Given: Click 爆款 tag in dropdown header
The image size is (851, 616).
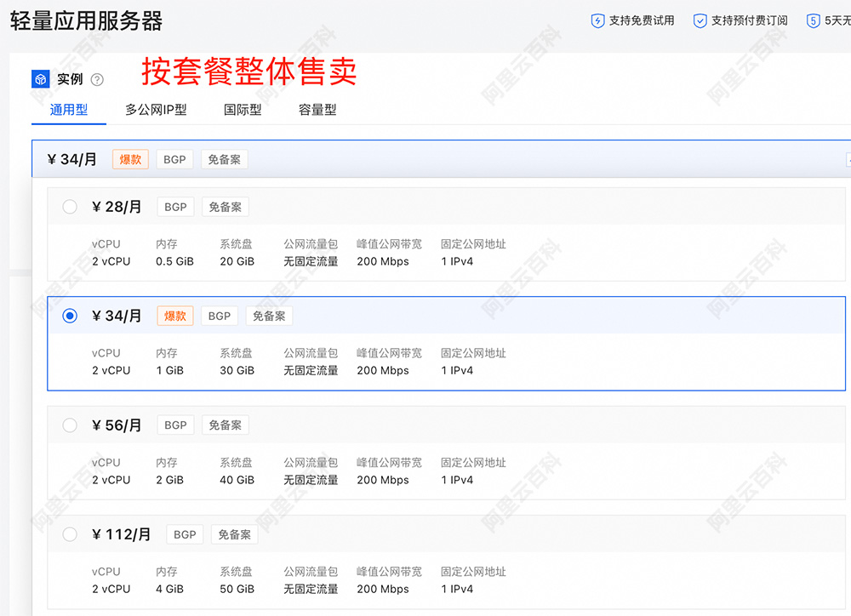Looking at the screenshot, I should pyautogui.click(x=130, y=160).
